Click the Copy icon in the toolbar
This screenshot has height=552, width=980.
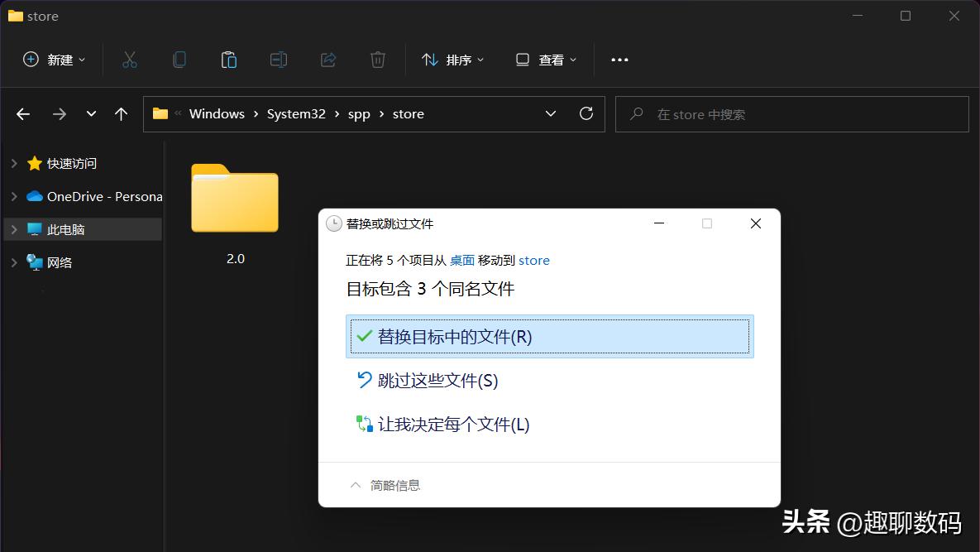tap(179, 59)
